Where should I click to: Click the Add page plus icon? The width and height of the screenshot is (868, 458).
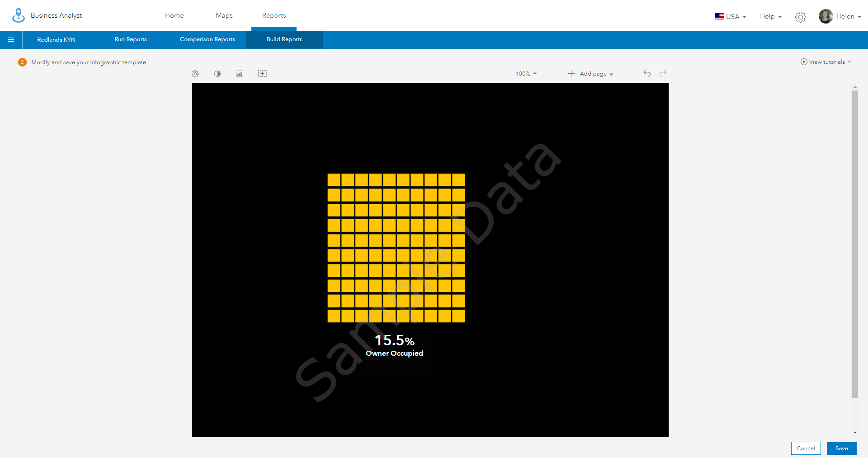[571, 74]
